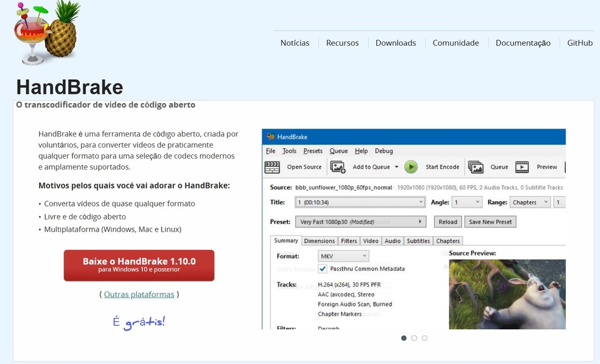600x364 pixels.
Task: Open the Format MKV dropdown
Action: (343, 256)
